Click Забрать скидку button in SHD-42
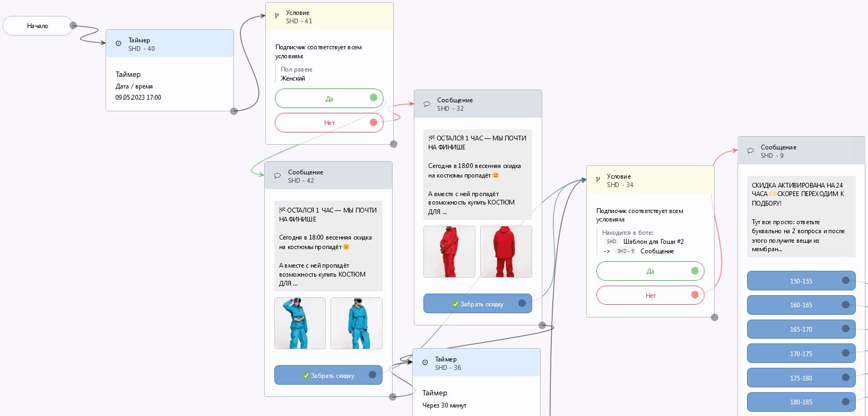The image size is (868, 416). click(x=328, y=375)
